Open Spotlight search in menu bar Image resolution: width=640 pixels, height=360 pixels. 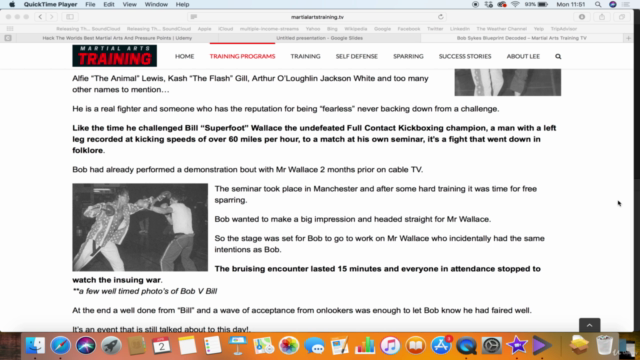[x=598, y=4]
